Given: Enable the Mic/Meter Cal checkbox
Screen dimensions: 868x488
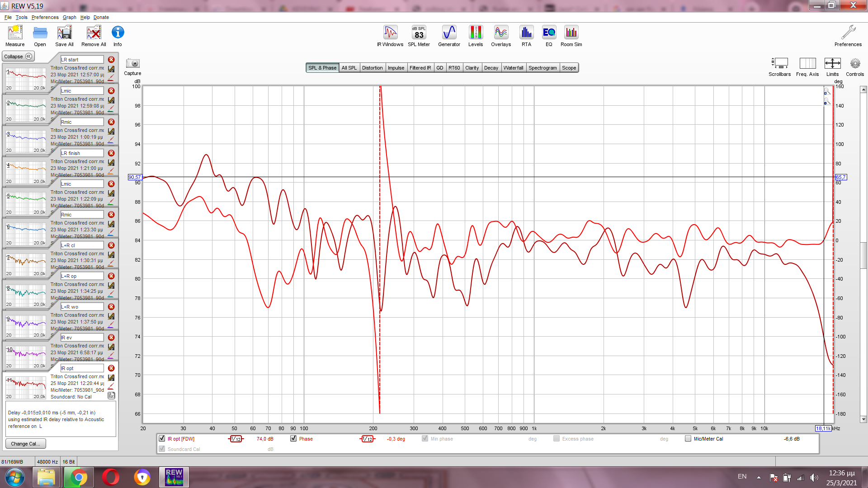Looking at the screenshot, I should (x=688, y=438).
